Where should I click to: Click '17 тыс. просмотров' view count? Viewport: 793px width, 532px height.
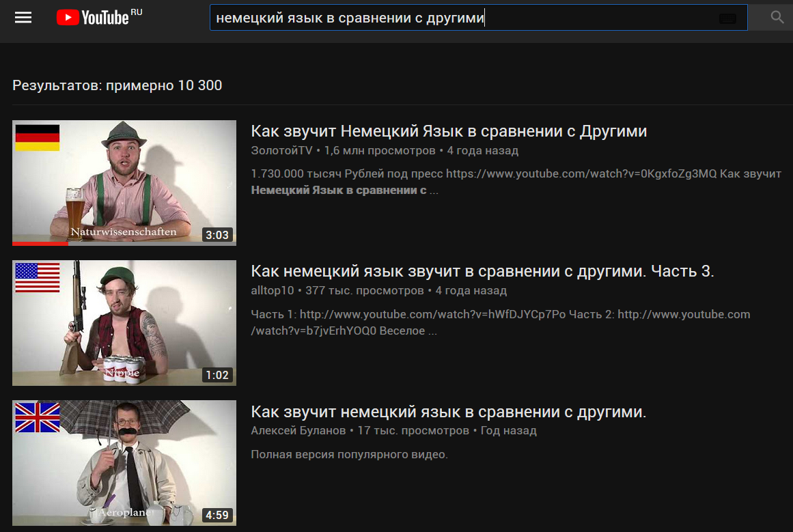coord(413,431)
